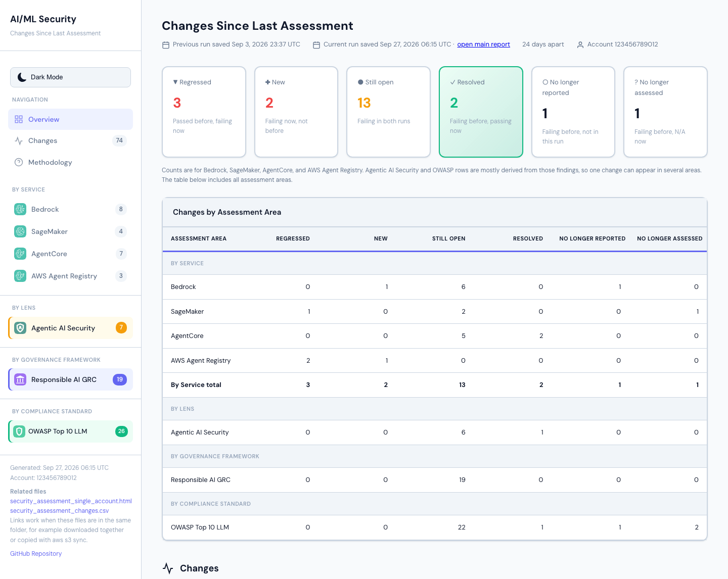728x579 pixels.
Task: Open Responsible AI GRC framework
Action: [x=70, y=379]
